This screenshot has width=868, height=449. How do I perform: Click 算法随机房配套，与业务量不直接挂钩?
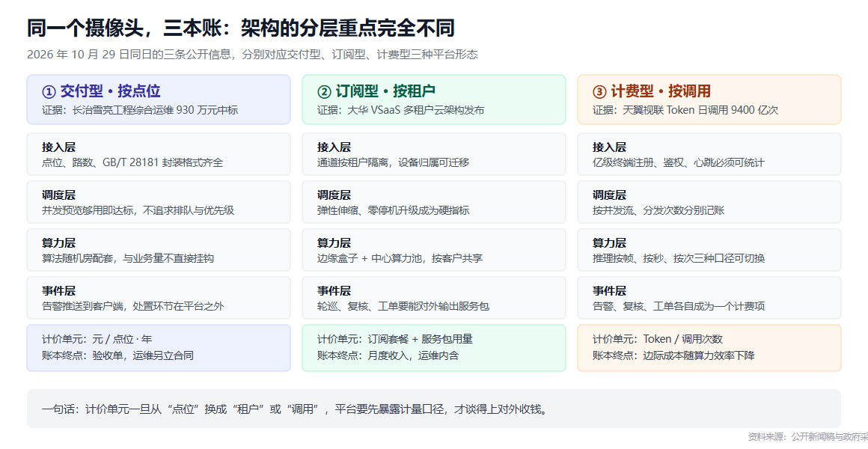coord(128,258)
